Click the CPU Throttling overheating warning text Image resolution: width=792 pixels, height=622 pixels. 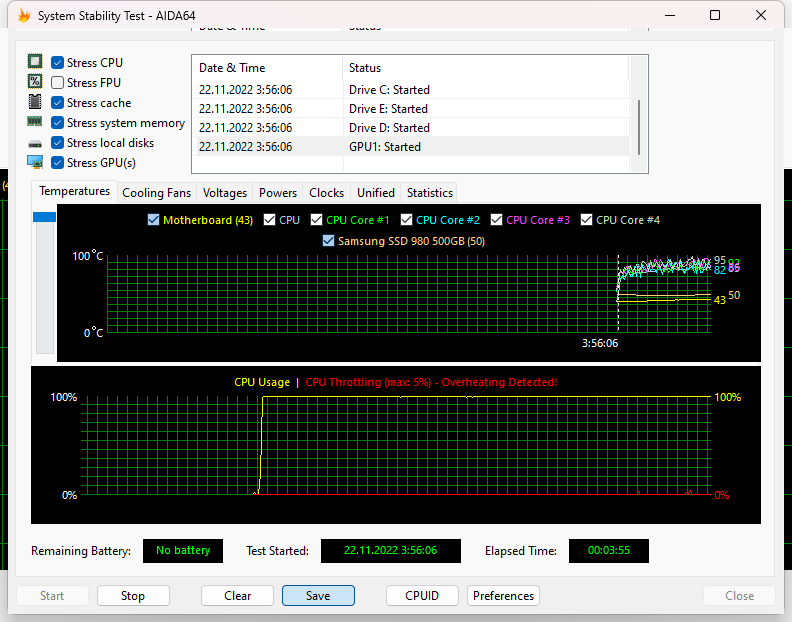pyautogui.click(x=431, y=382)
